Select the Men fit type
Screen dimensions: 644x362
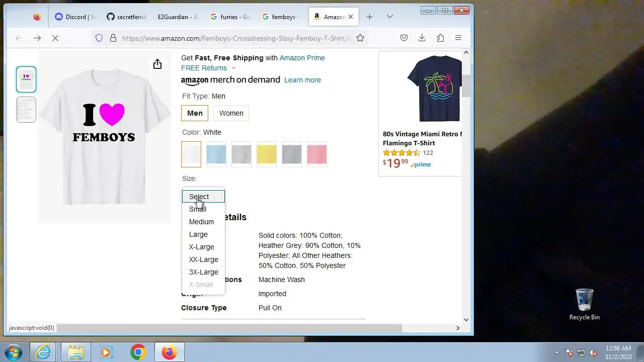point(195,113)
